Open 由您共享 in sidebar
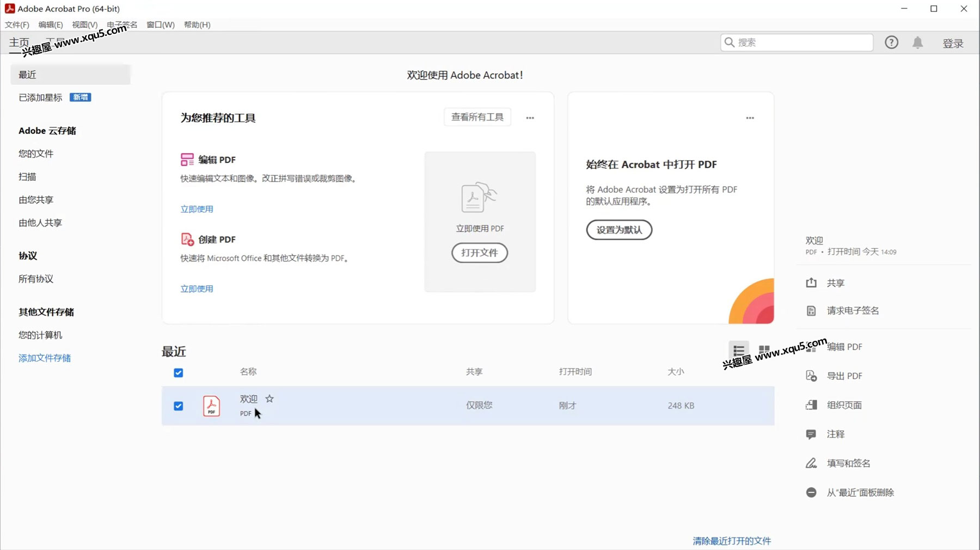Screen dimensions: 980x550 pyautogui.click(x=36, y=200)
